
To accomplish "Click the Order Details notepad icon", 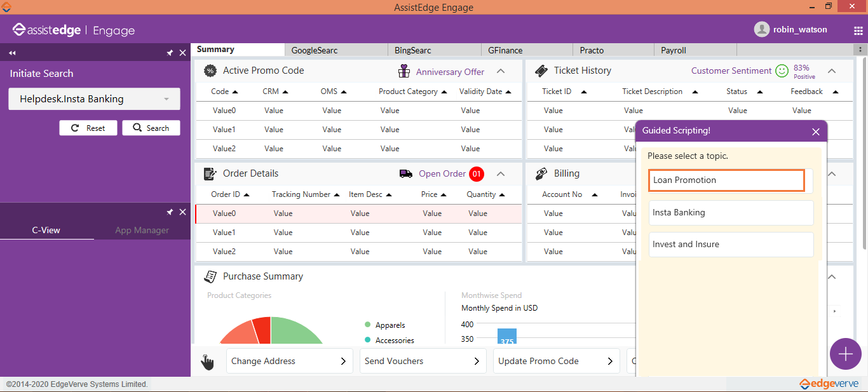I will coord(210,173).
